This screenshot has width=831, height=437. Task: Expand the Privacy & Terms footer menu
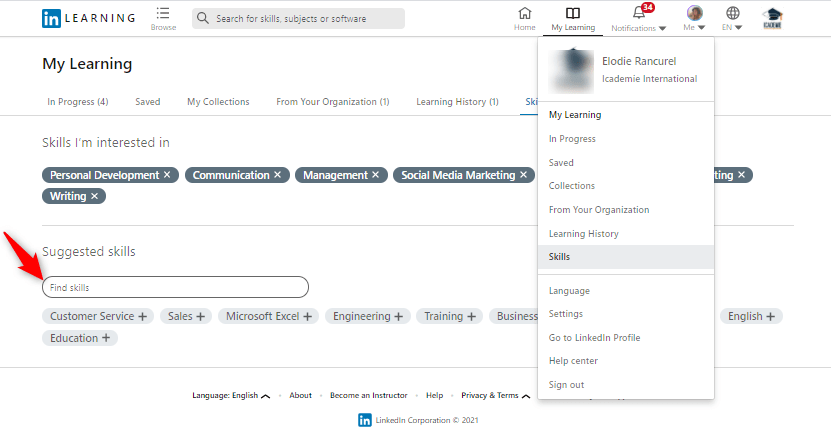[x=496, y=395]
